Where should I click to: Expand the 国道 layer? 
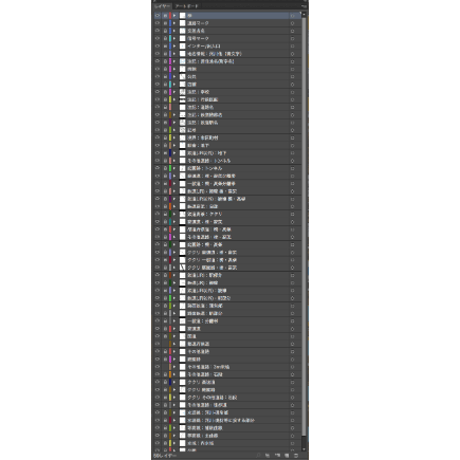point(174,336)
